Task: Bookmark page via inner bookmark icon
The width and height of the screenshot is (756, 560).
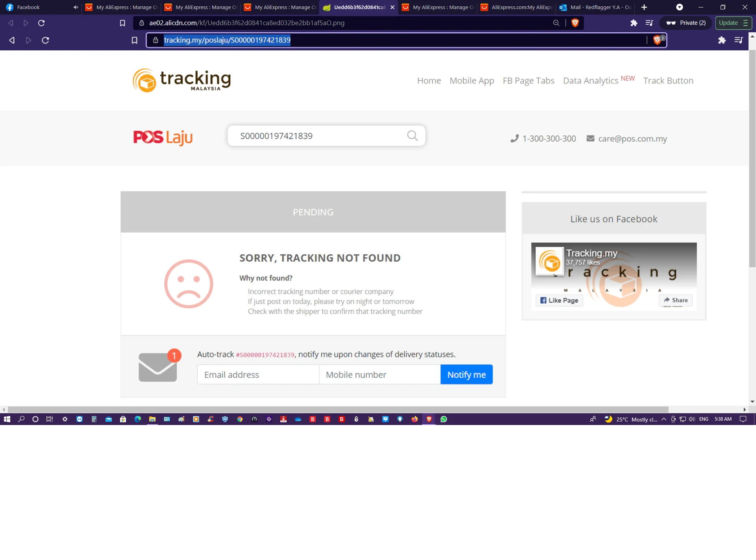Action: point(134,40)
